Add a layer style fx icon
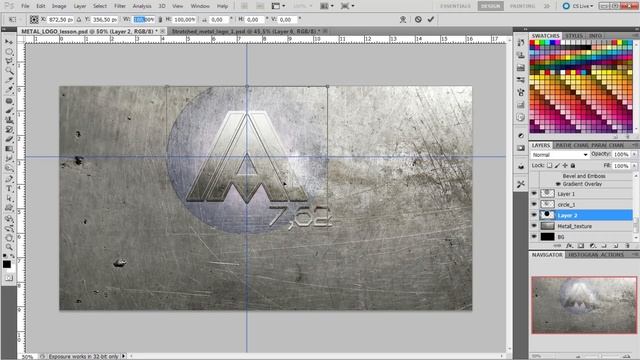This screenshot has height=360, width=640. [569, 246]
